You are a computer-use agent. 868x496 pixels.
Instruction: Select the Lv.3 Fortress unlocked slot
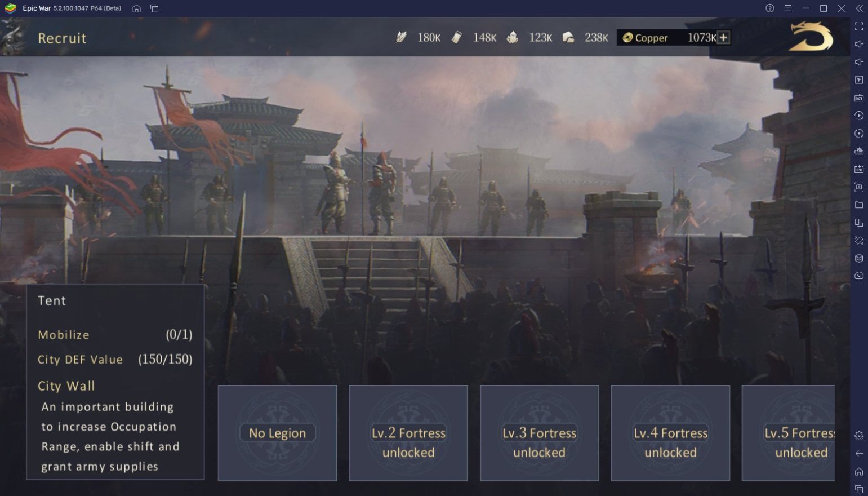click(539, 433)
